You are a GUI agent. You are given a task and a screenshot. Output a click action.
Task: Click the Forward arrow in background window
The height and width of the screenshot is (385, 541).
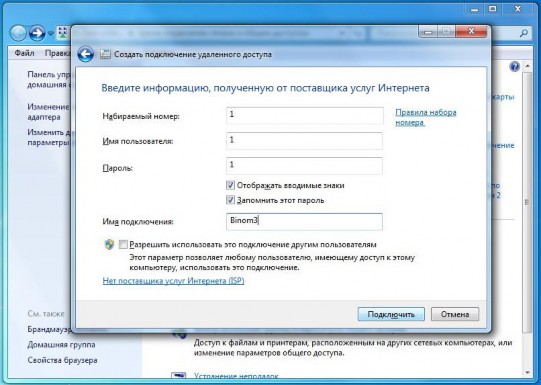[37, 33]
